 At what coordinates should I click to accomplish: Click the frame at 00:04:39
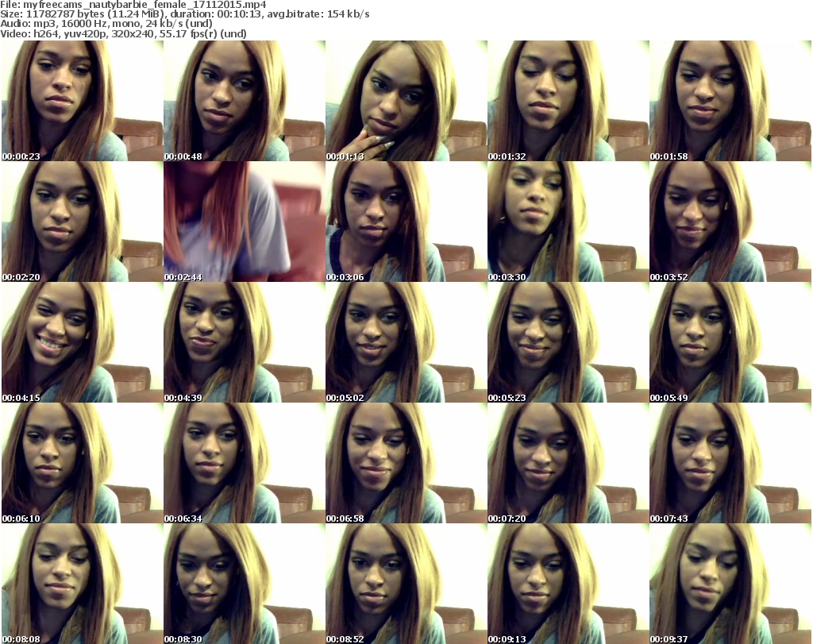(x=245, y=342)
